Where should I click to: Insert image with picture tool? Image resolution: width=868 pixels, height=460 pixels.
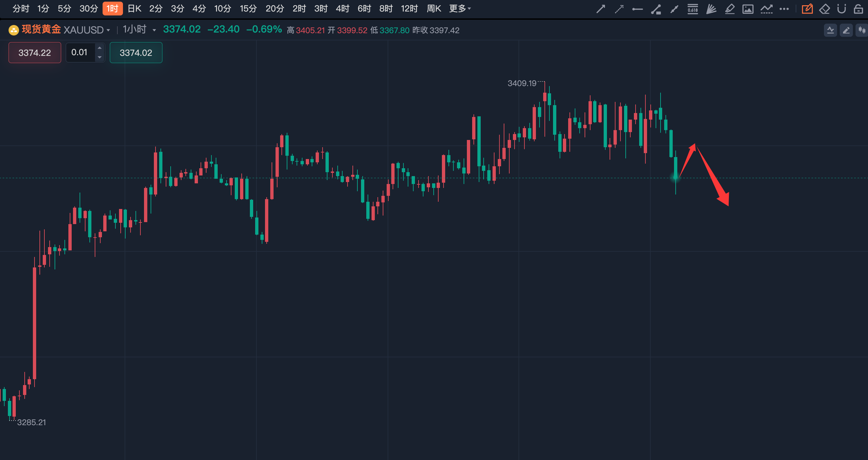click(748, 9)
